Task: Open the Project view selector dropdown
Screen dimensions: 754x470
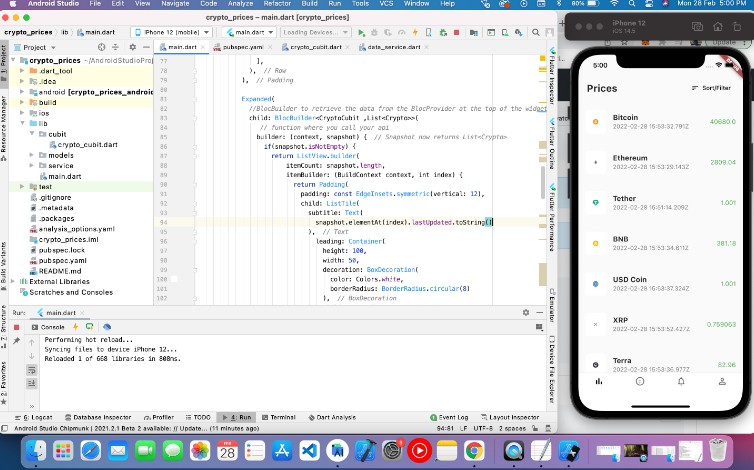Action: [35, 47]
